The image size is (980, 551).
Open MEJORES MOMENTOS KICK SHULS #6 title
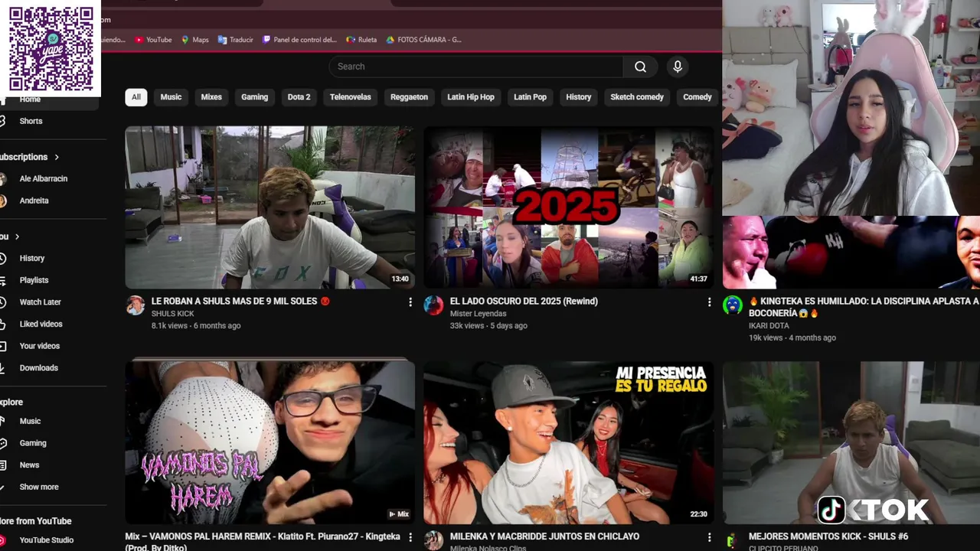click(828, 537)
